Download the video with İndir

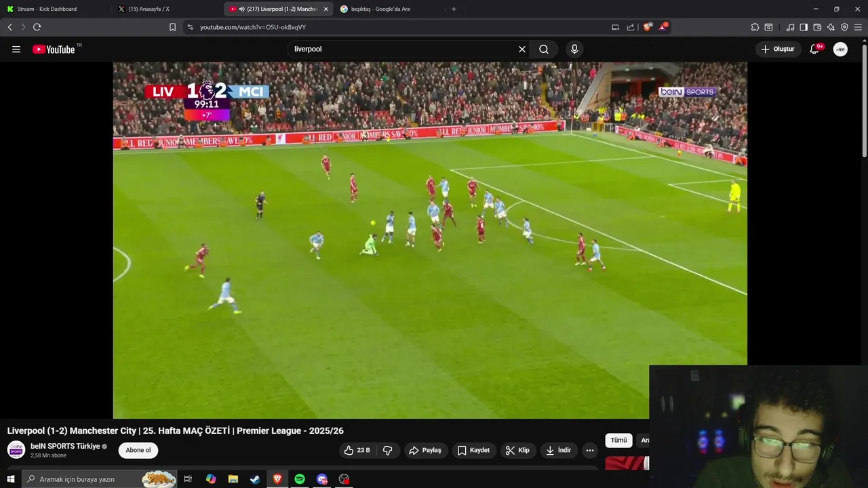click(x=558, y=450)
